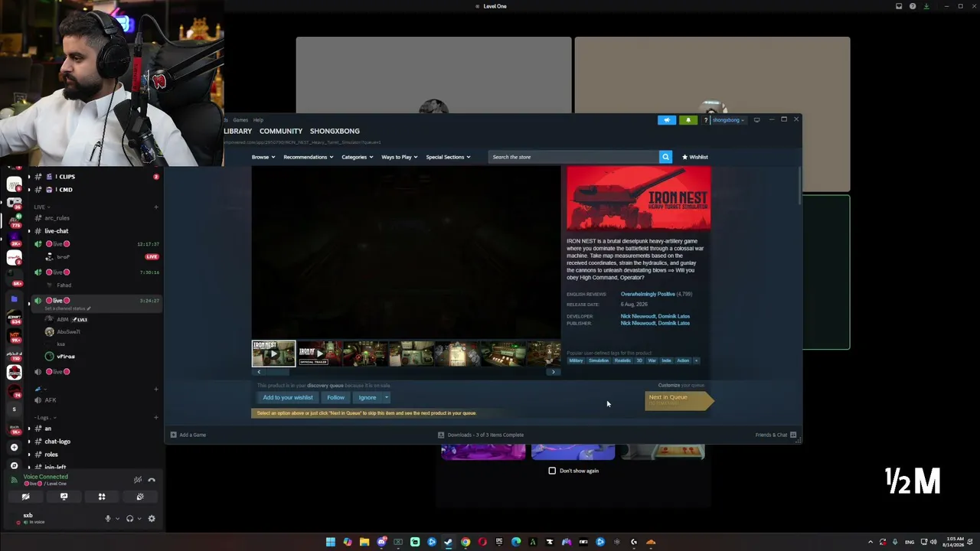
Task: Open Steam Friends & Chat icon
Action: [x=793, y=435]
